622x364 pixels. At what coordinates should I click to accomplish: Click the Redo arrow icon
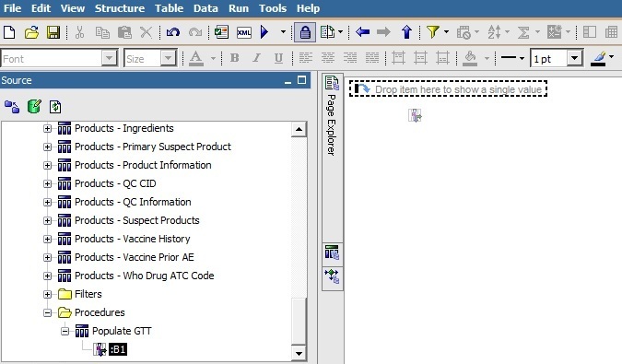click(x=195, y=32)
